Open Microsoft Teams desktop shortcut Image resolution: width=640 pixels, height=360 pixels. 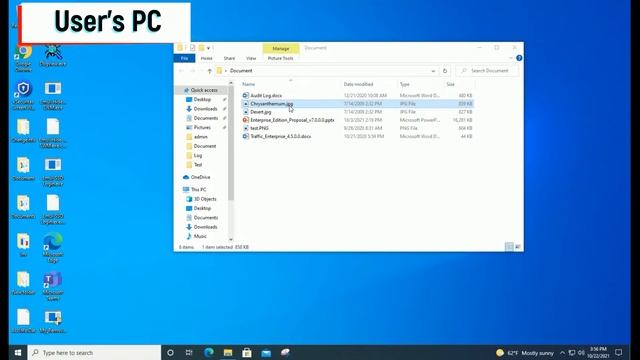(x=53, y=285)
